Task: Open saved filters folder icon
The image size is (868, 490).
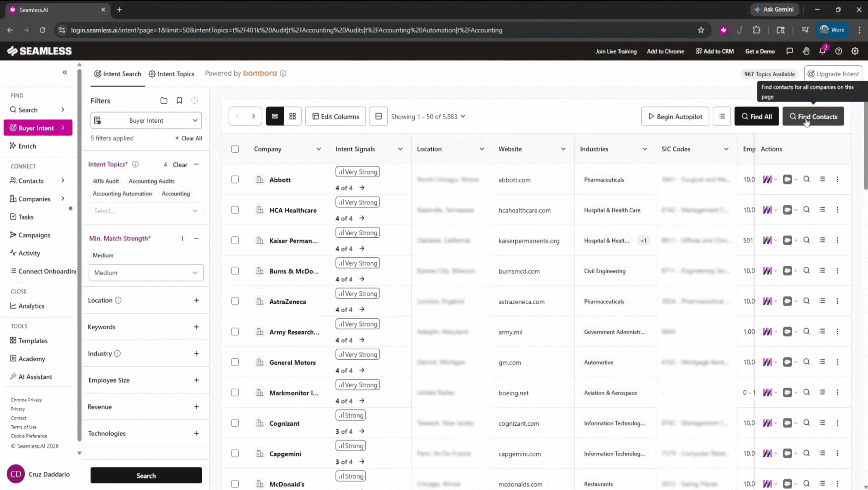Action: (x=164, y=100)
